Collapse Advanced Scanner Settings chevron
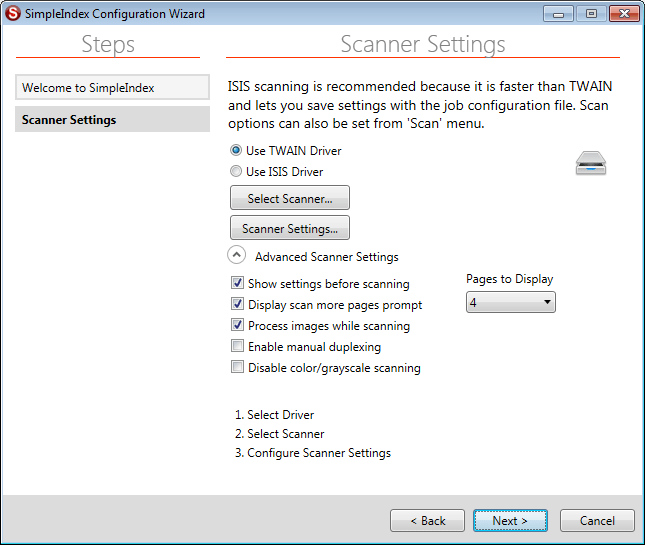Screen dimensions: 645x545 [237, 255]
